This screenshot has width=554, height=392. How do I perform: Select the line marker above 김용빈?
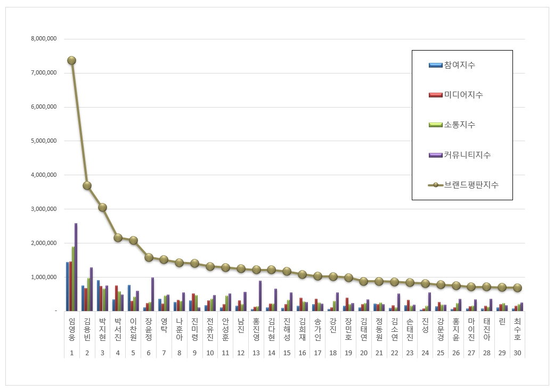coord(87,185)
